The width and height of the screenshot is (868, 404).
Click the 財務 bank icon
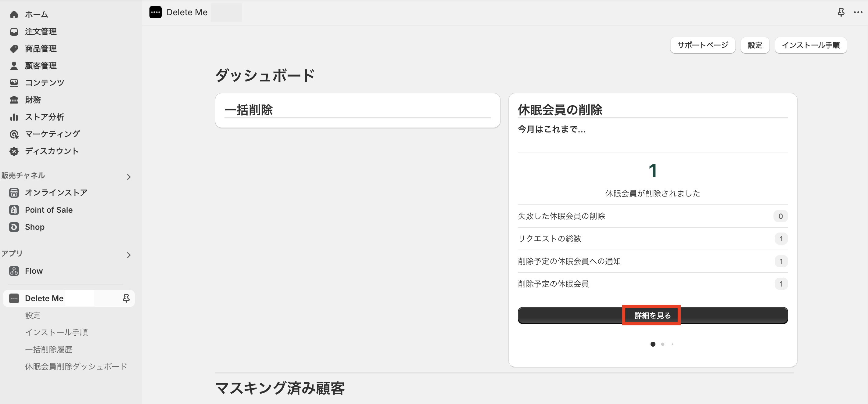[14, 100]
